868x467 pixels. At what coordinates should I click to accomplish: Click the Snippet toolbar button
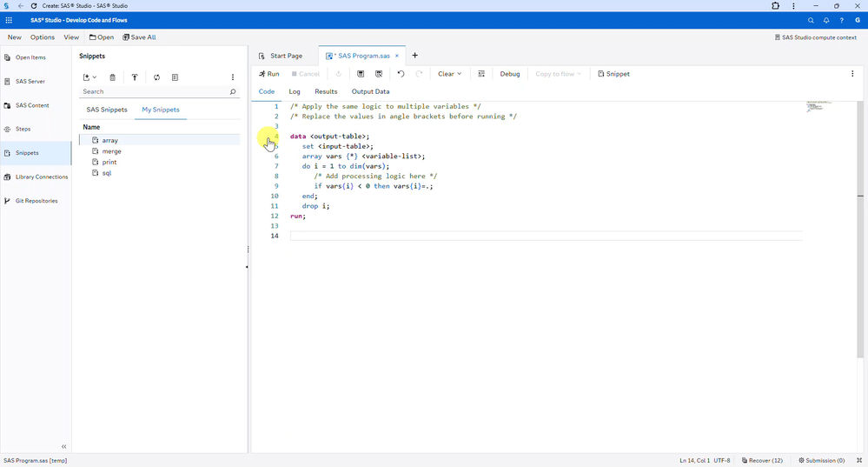(x=614, y=74)
